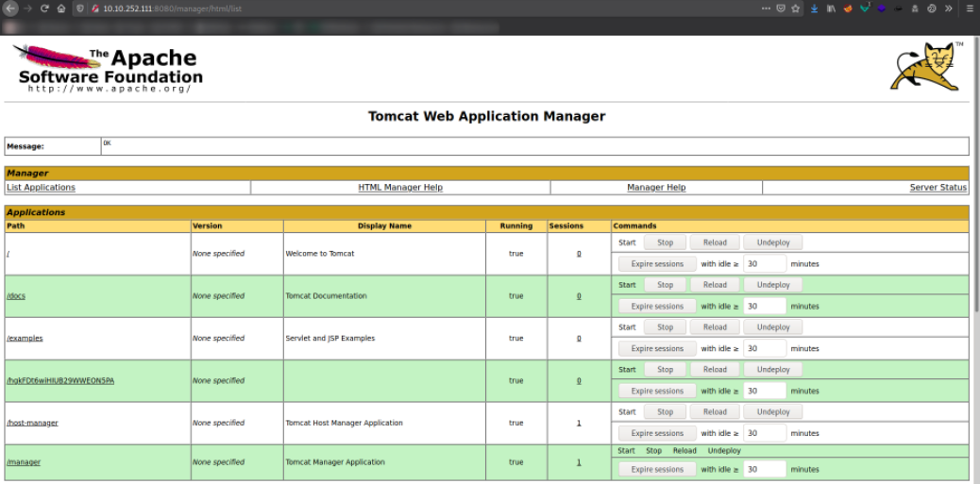This screenshot has height=484, width=980.
Task: Show more extensions chevron icon
Action: (x=948, y=8)
